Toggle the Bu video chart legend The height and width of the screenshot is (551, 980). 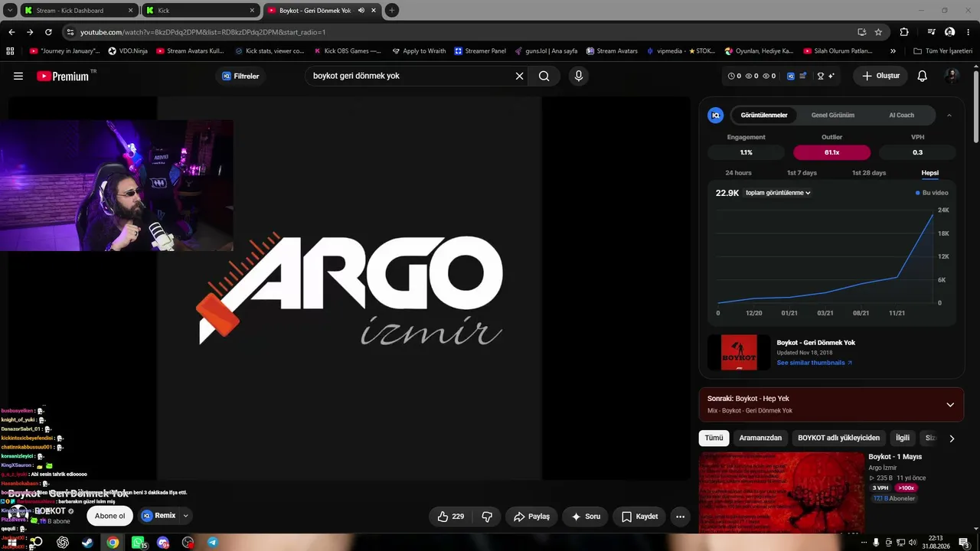[x=932, y=193]
